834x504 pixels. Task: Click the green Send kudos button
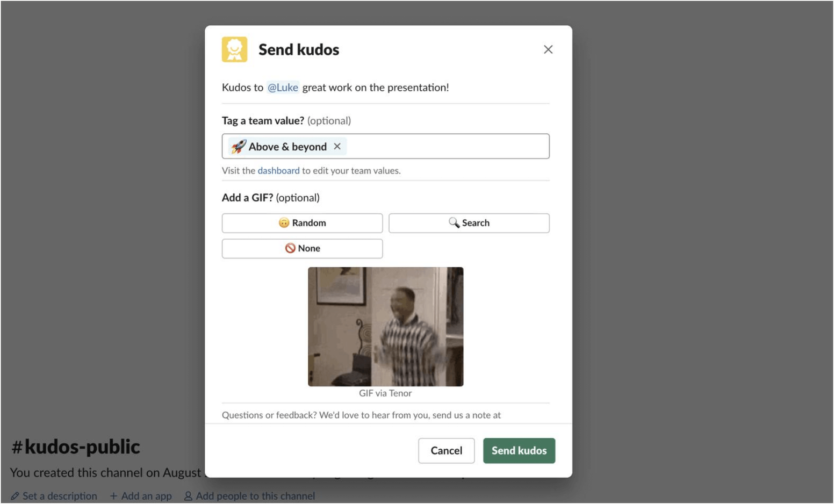pyautogui.click(x=519, y=450)
